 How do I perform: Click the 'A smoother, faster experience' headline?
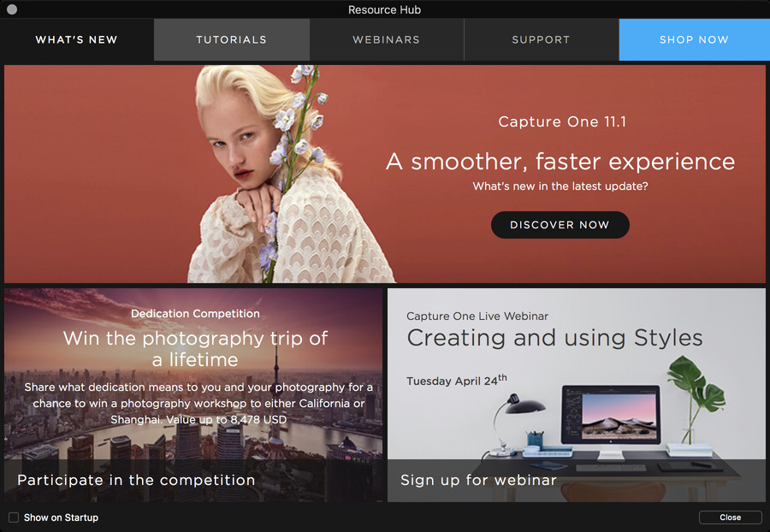tap(560, 162)
